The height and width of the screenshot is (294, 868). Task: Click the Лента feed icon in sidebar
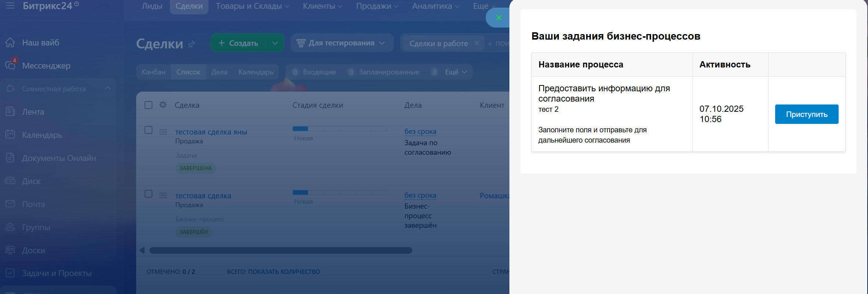10,111
